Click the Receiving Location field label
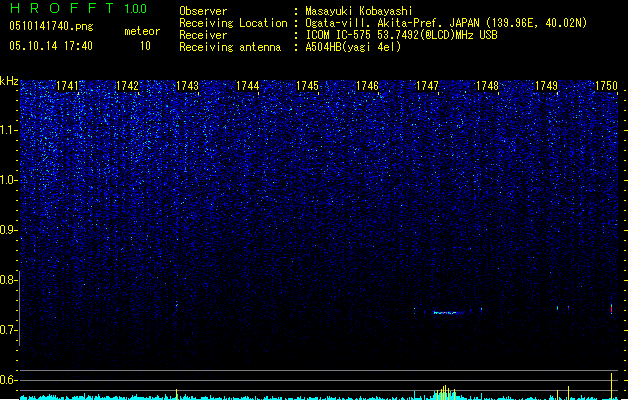Viewport: 629px width, 400px height. 233,23
